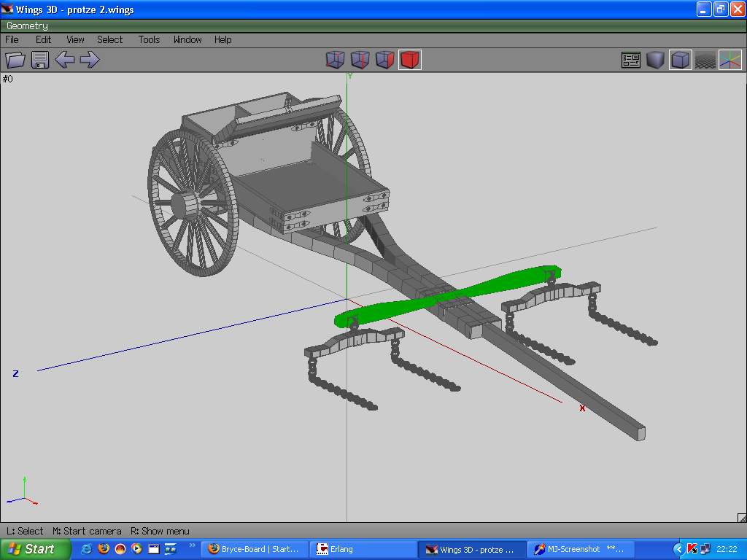Open the File menu
Screen dimensions: 747x560
pyautogui.click(x=12, y=39)
